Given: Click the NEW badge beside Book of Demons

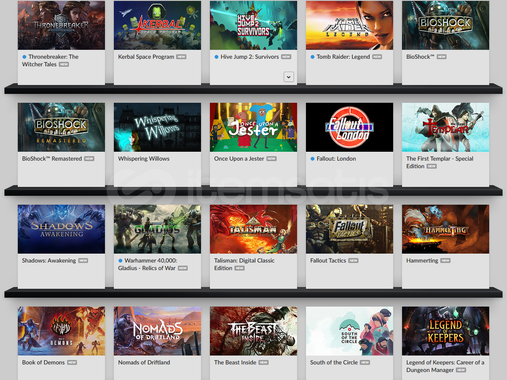Looking at the screenshot, I should (72, 362).
